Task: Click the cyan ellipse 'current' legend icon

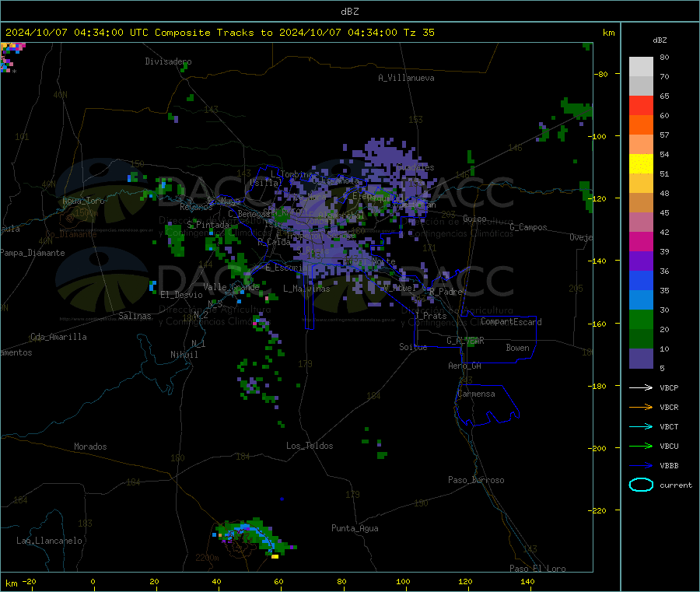Action: [641, 485]
